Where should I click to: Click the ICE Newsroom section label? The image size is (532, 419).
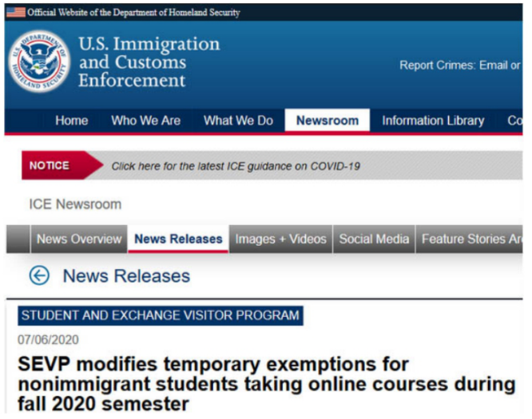[75, 204]
